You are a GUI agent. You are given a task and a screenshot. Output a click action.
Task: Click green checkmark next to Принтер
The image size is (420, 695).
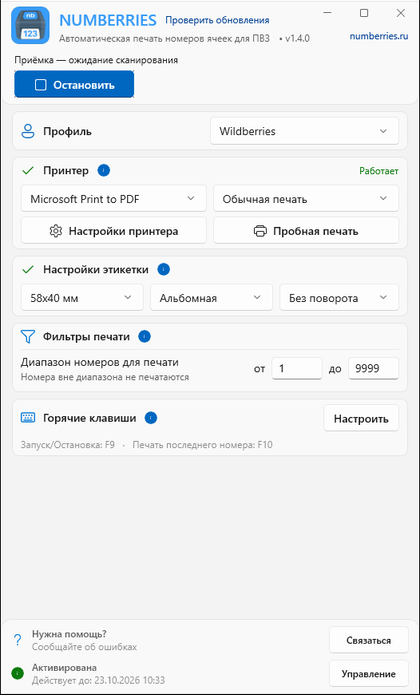pos(27,171)
